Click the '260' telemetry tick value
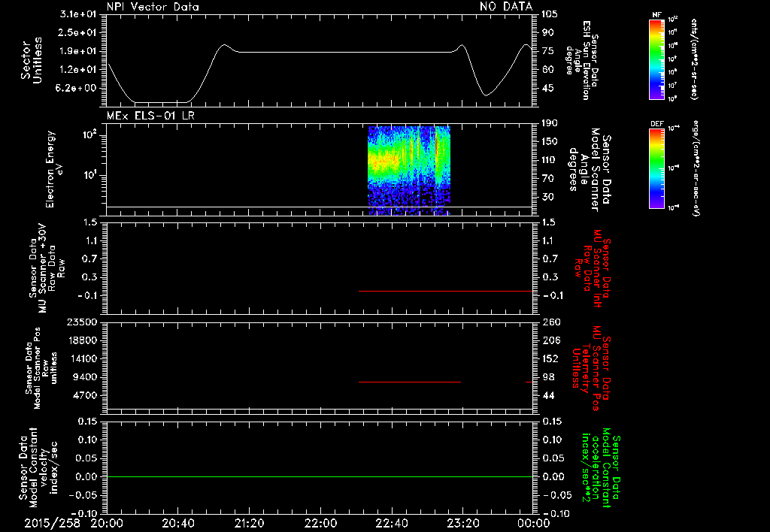 point(550,322)
